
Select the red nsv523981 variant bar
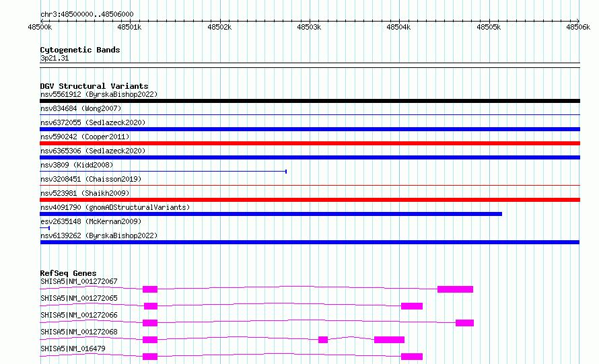click(x=310, y=200)
